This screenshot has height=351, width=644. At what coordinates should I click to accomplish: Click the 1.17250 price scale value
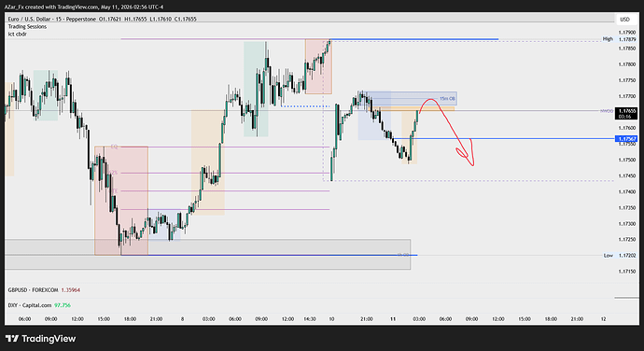click(627, 240)
